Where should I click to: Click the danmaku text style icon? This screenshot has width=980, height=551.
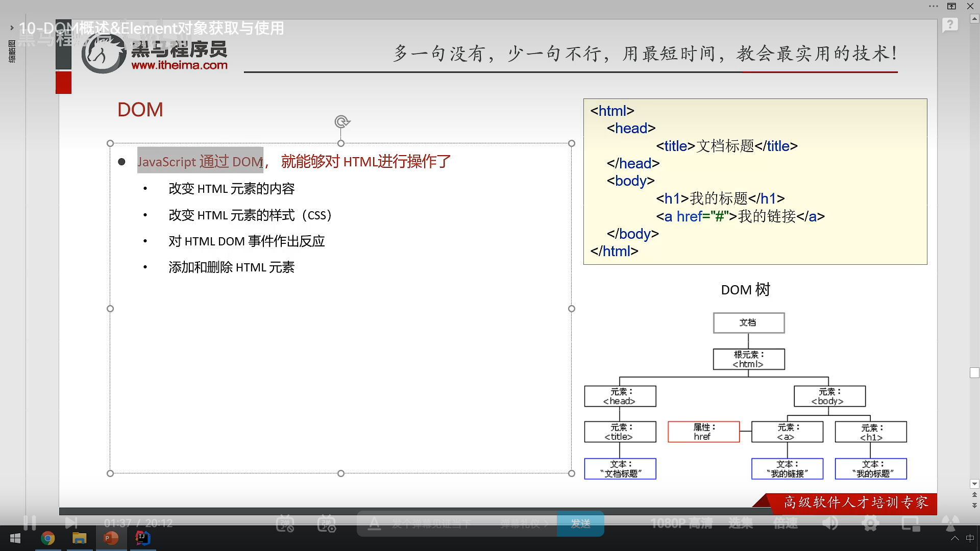tap(374, 523)
